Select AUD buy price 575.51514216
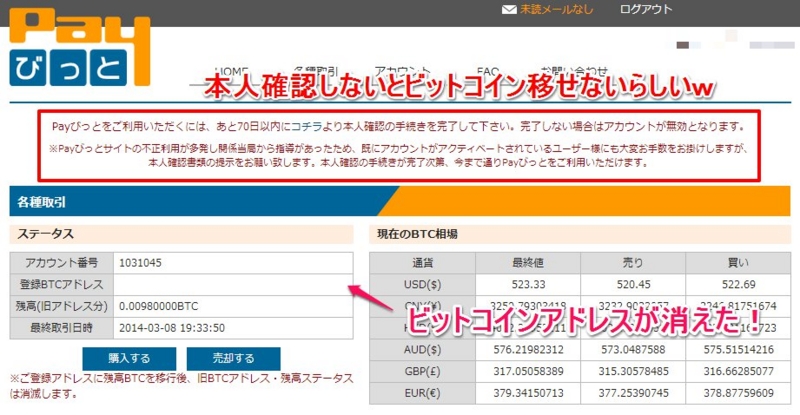 point(738,350)
